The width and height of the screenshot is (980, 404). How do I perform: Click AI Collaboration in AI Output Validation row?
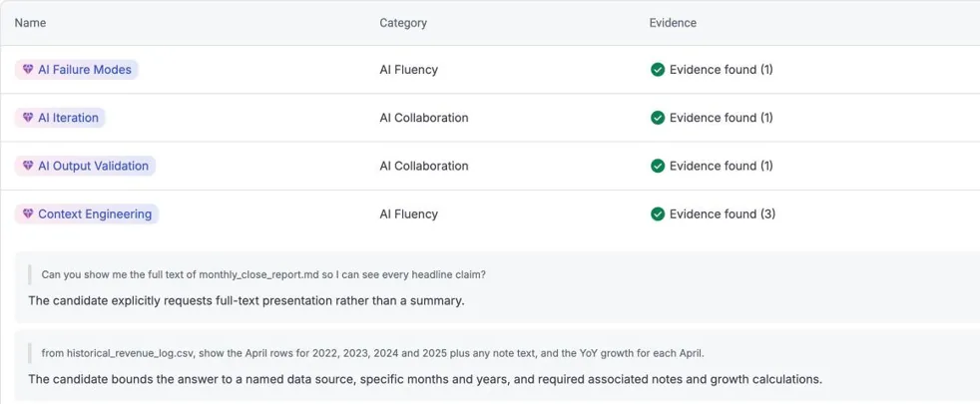point(424,166)
